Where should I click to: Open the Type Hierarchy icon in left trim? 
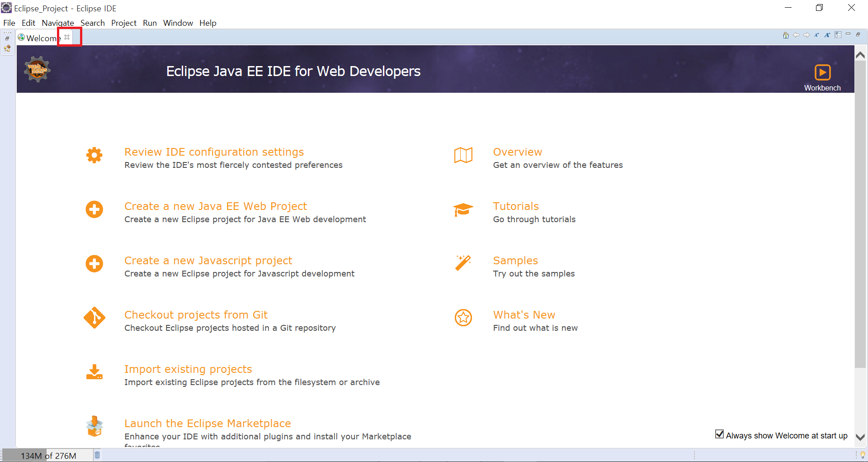pos(7,48)
